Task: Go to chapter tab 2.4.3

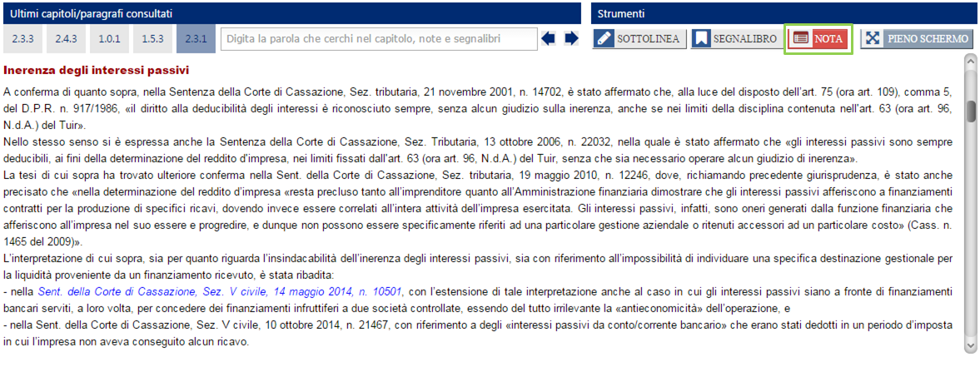Action: [67, 38]
